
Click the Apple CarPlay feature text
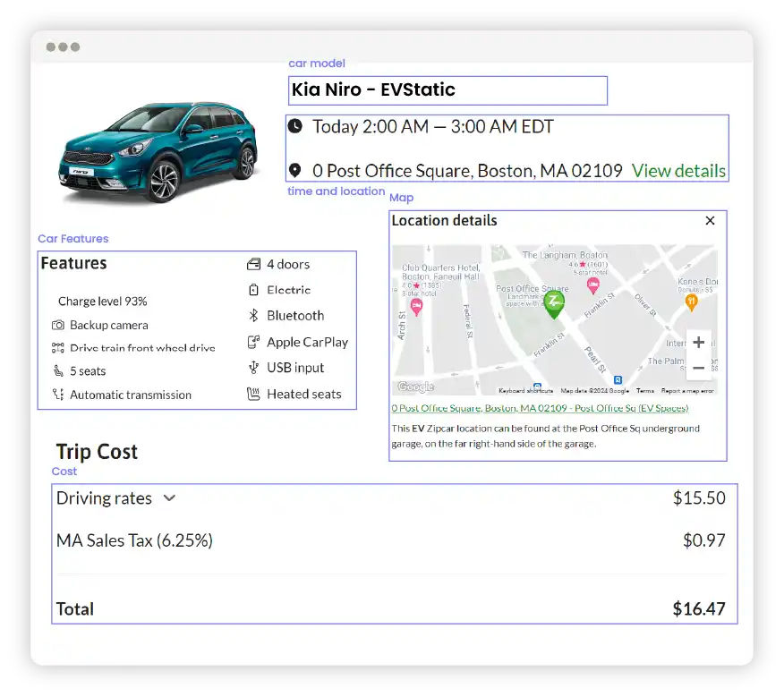click(308, 343)
